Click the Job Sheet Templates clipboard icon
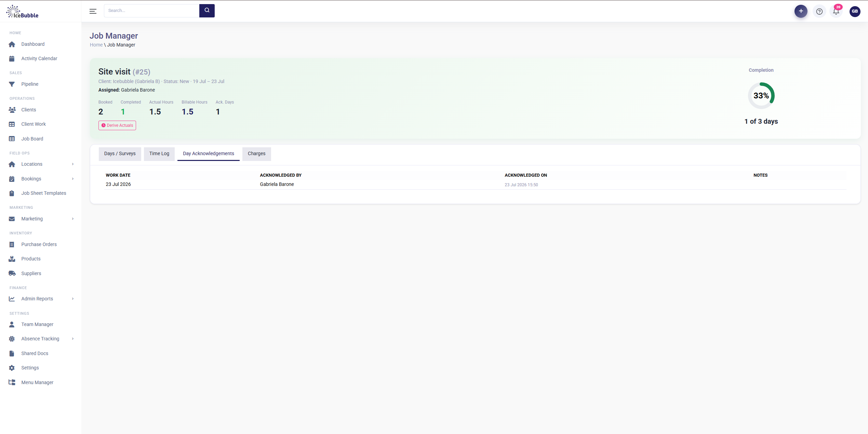868x434 pixels. 12,193
